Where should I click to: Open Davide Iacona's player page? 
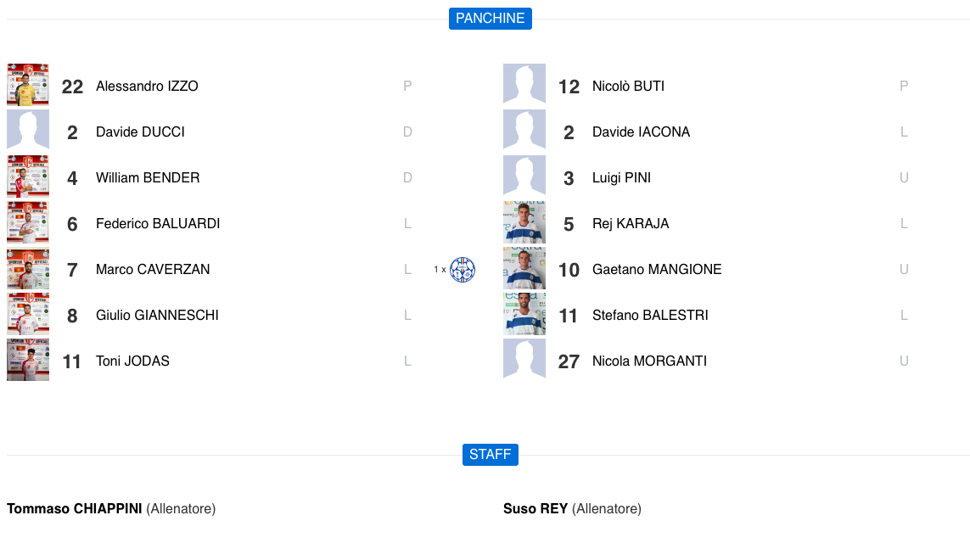(x=641, y=132)
